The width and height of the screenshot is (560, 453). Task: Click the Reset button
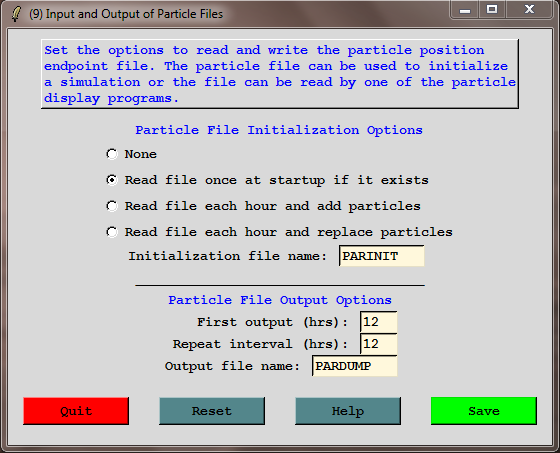coord(212,411)
